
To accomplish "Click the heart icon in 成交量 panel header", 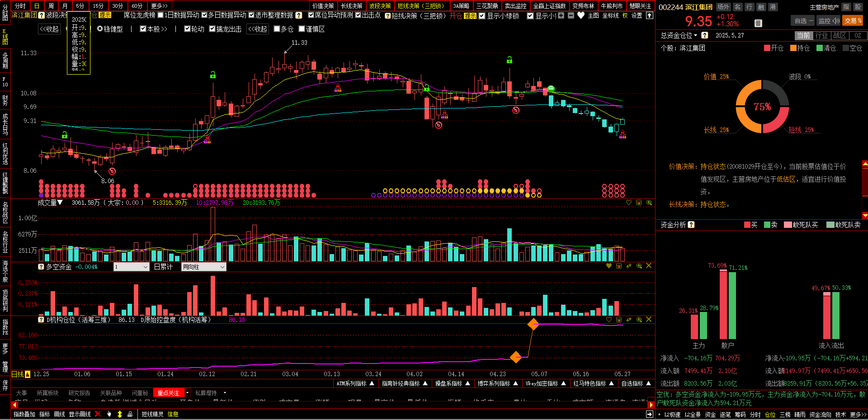I will (629, 203).
